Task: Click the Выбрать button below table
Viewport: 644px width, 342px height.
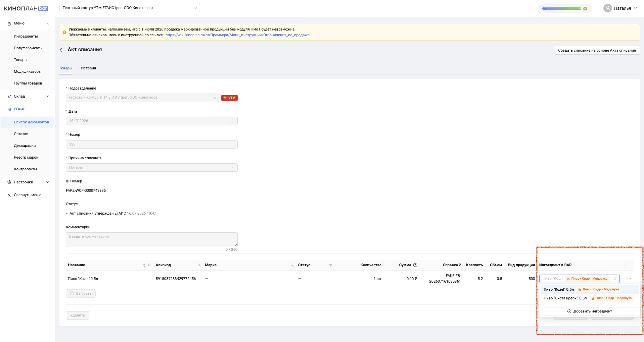Action: (81, 293)
